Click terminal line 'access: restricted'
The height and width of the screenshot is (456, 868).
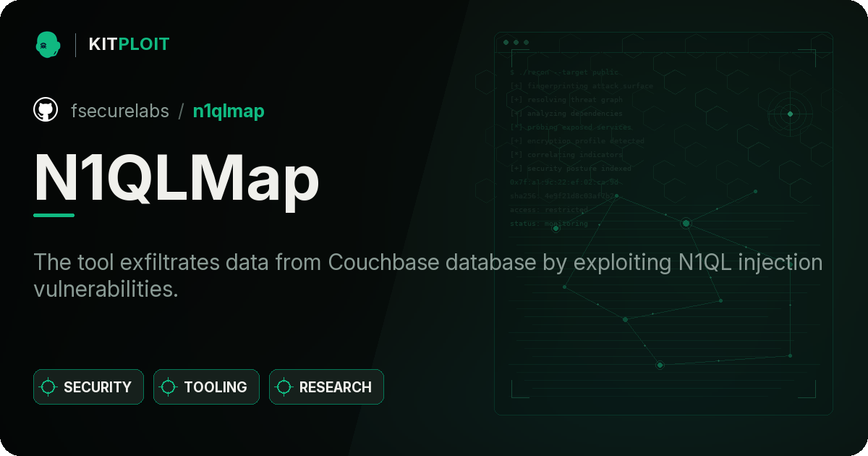(x=549, y=210)
